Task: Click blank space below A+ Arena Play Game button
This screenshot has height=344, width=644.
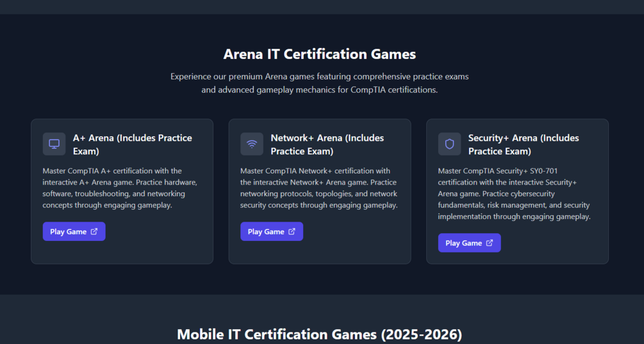Action: [x=122, y=252]
